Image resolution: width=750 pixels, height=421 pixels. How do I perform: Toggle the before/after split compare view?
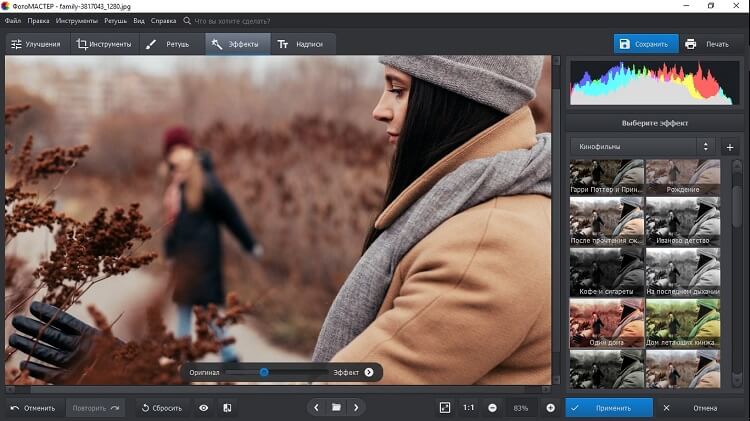227,408
